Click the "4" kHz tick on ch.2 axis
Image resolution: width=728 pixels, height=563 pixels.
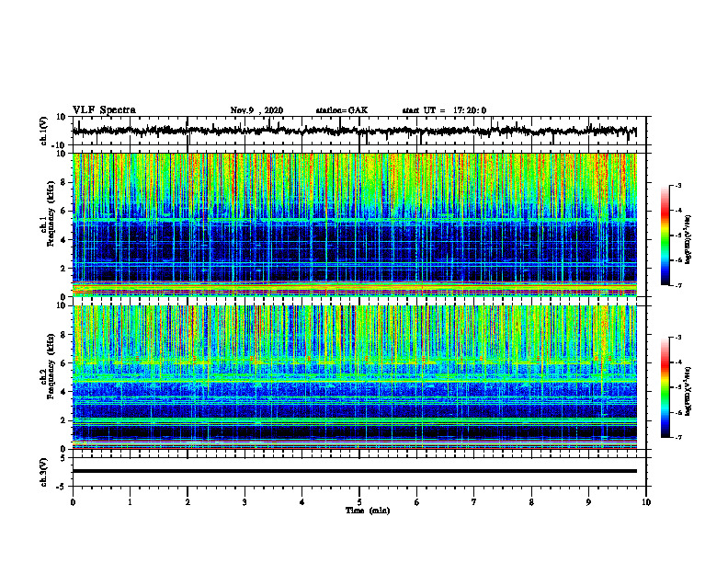(x=63, y=392)
